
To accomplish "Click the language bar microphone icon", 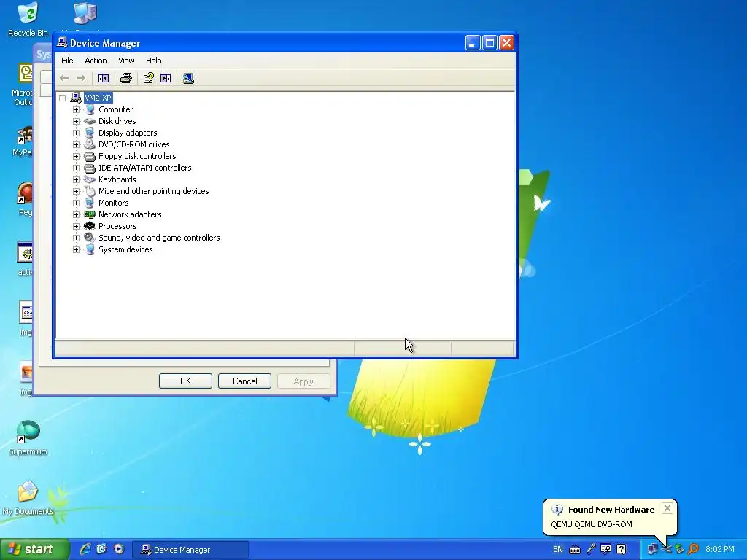I will 591,549.
